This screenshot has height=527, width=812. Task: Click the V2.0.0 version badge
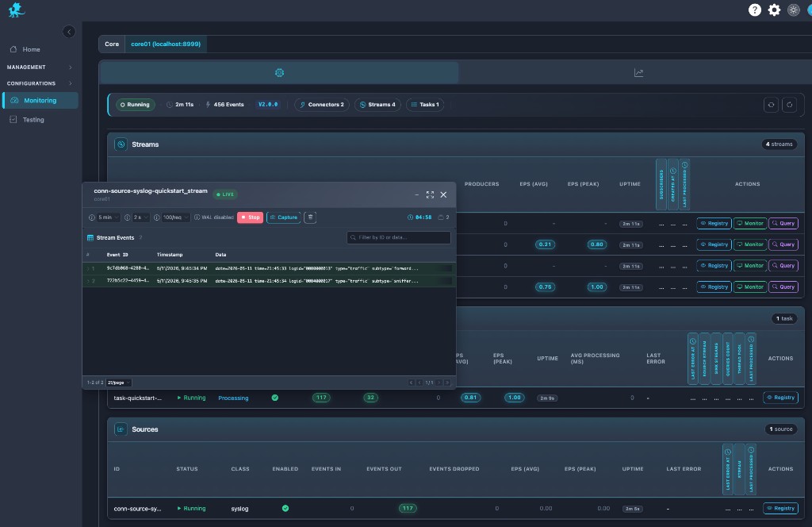268,105
